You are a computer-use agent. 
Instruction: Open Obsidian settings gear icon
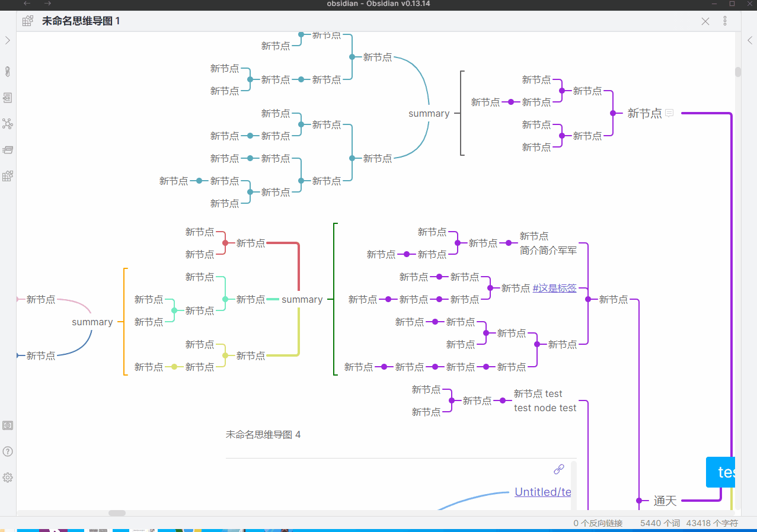point(8,477)
